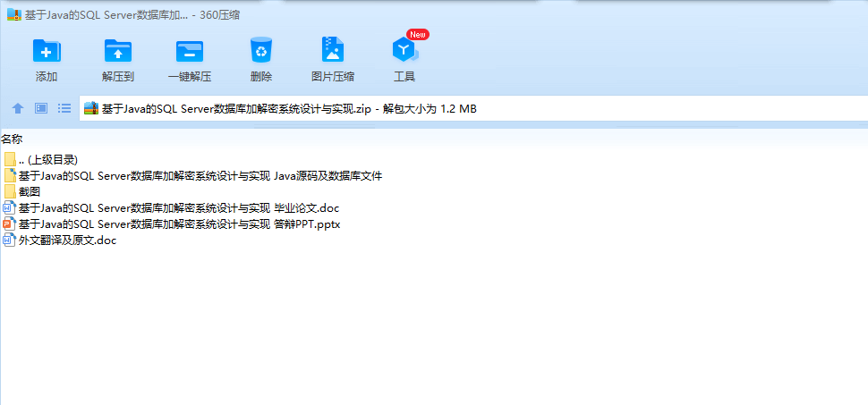Select the '外文翻译及原文.doc' file name
This screenshot has width=868, height=405.
(67, 240)
